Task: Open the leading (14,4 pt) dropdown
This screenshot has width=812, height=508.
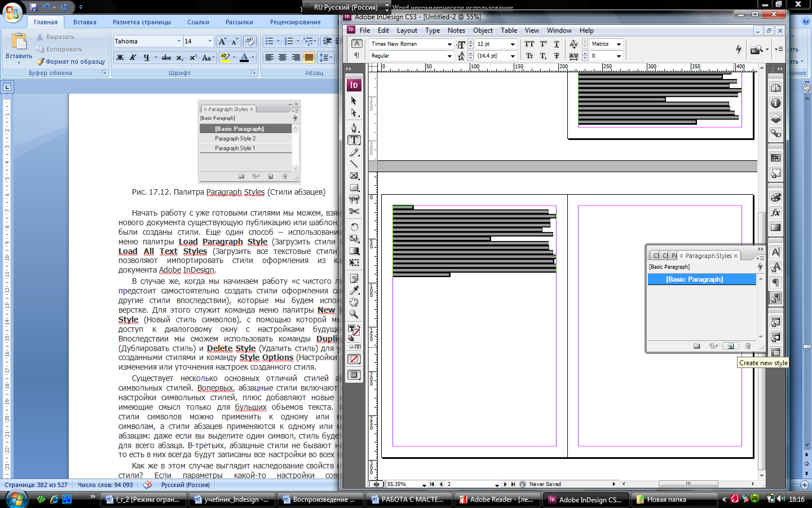Action: [513, 56]
